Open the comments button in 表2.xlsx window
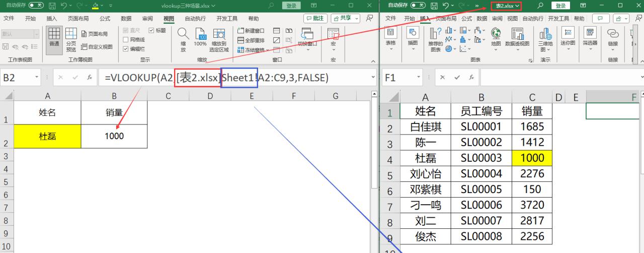Image resolution: width=644 pixels, height=253 pixels. (600, 18)
